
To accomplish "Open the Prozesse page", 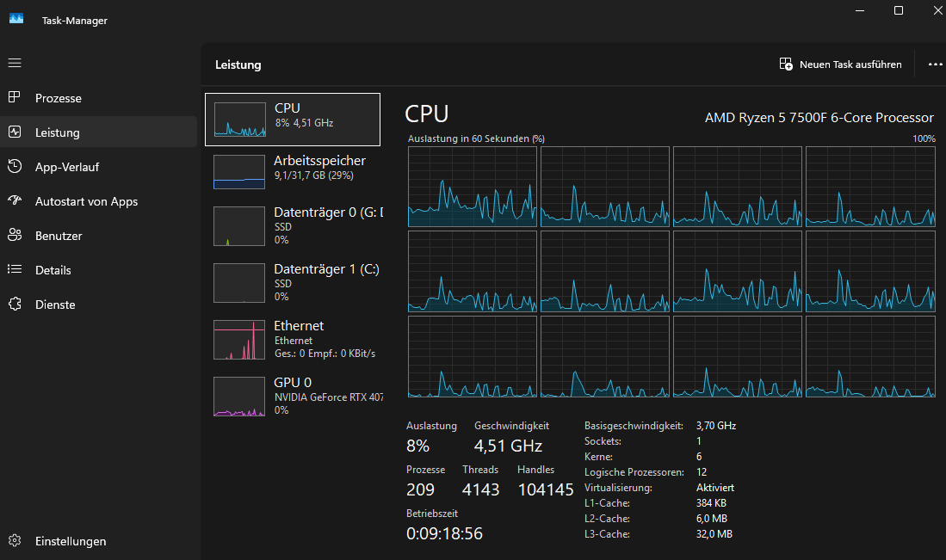I will tap(98, 98).
